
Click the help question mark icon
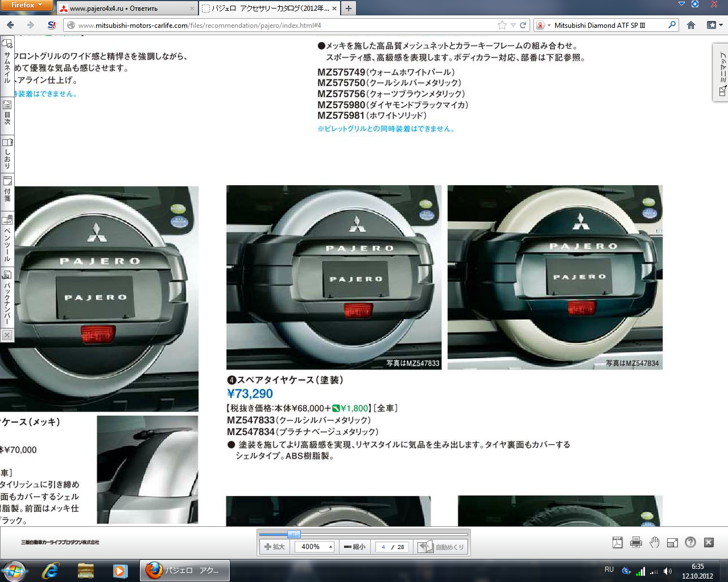click(690, 542)
